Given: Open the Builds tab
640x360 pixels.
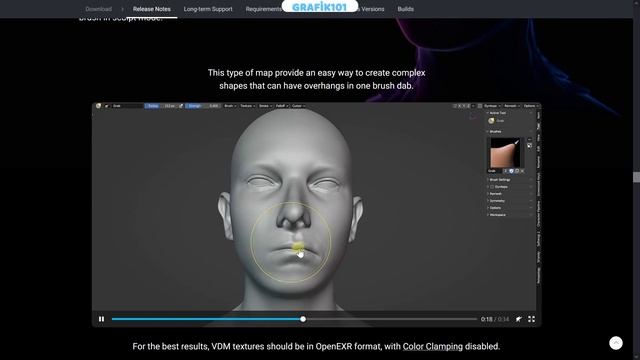Looking at the screenshot, I should (x=405, y=9).
